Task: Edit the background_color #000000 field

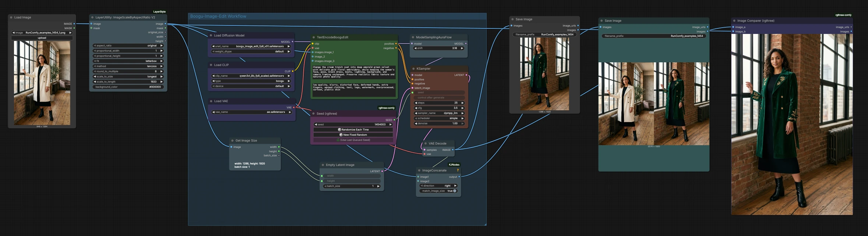Action: 128,87
